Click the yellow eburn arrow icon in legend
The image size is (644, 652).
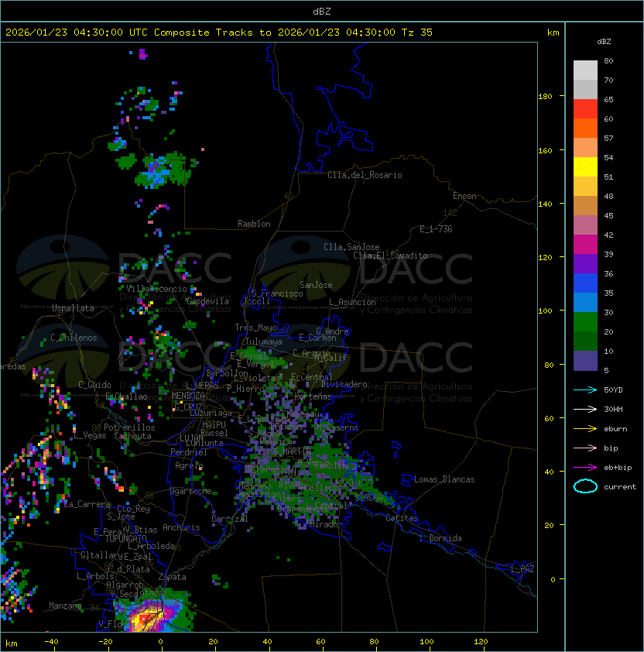point(585,429)
